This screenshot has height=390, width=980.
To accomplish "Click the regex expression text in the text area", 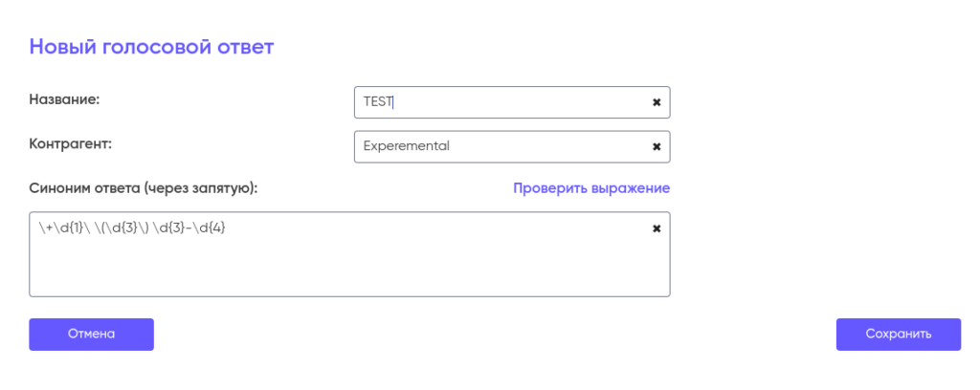I will pos(132,227).
